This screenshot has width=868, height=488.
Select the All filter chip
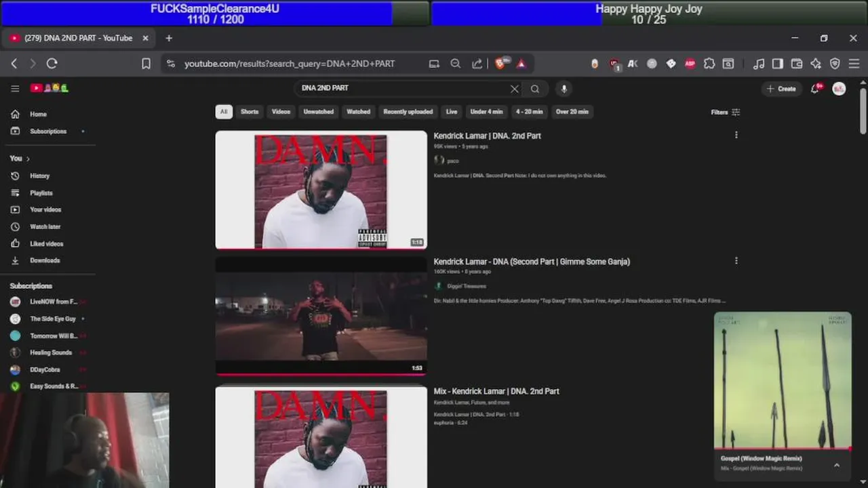pyautogui.click(x=224, y=112)
